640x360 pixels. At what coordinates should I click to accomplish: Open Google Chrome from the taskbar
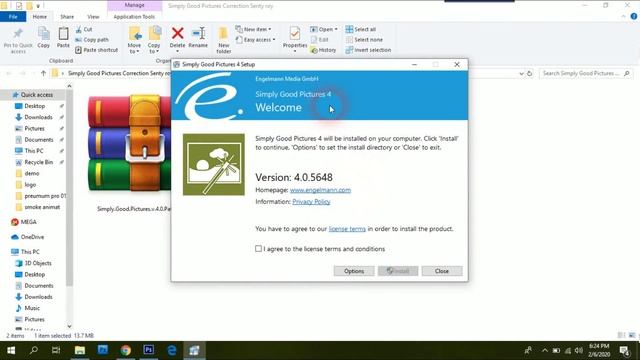126,350
